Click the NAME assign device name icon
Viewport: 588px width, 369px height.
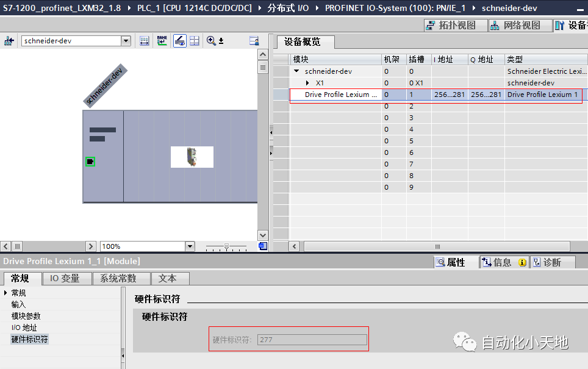(x=162, y=41)
